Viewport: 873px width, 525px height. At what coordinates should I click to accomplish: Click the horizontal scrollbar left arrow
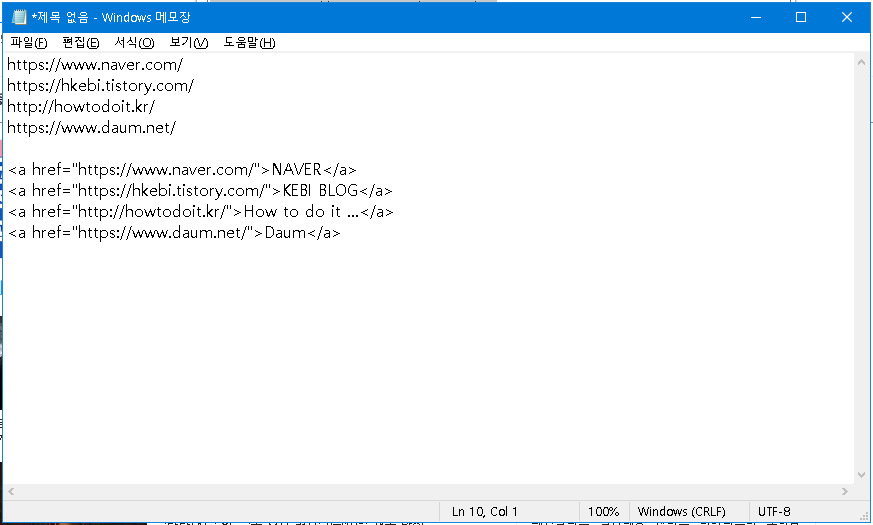click(11, 492)
